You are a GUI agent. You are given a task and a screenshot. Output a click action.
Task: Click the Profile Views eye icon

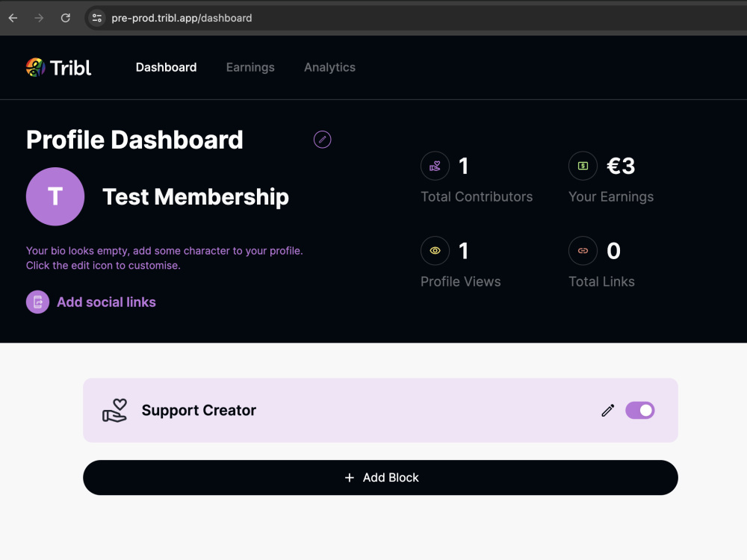435,250
